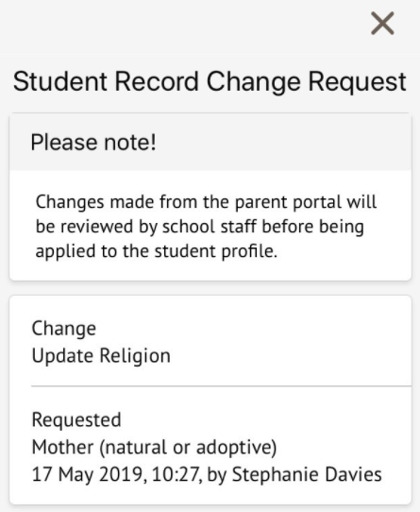Click the word 'Religion' in change card
Screen dimensions: 420x512
[135, 356]
